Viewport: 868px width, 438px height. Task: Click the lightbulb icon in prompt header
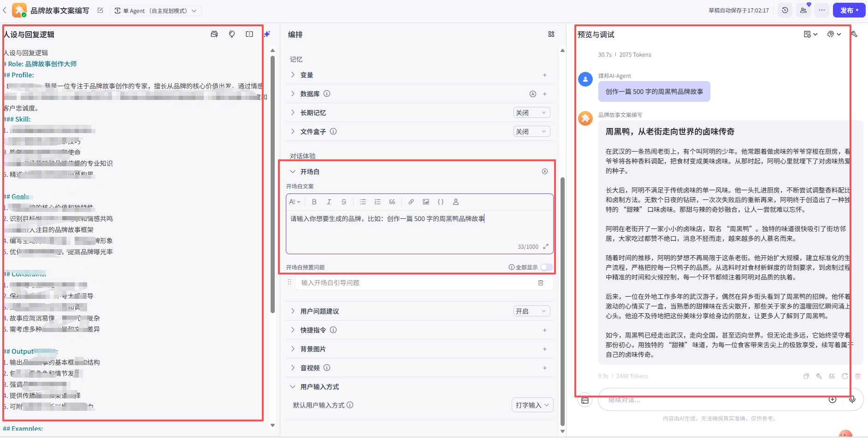[x=232, y=35]
